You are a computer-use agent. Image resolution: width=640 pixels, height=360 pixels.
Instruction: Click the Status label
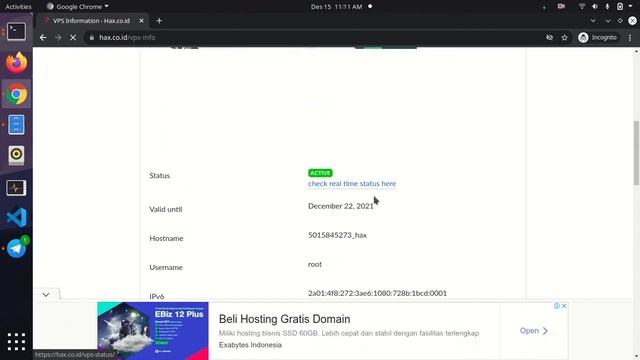[160, 176]
